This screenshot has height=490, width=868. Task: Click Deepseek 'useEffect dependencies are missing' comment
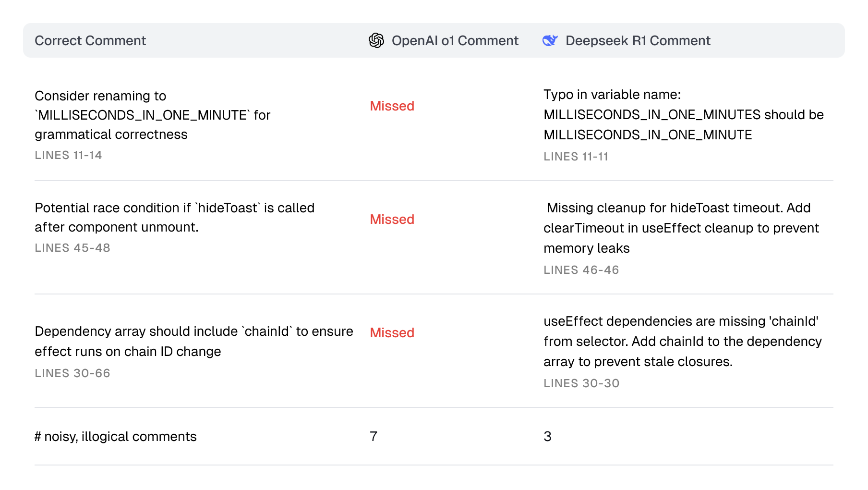coord(683,342)
